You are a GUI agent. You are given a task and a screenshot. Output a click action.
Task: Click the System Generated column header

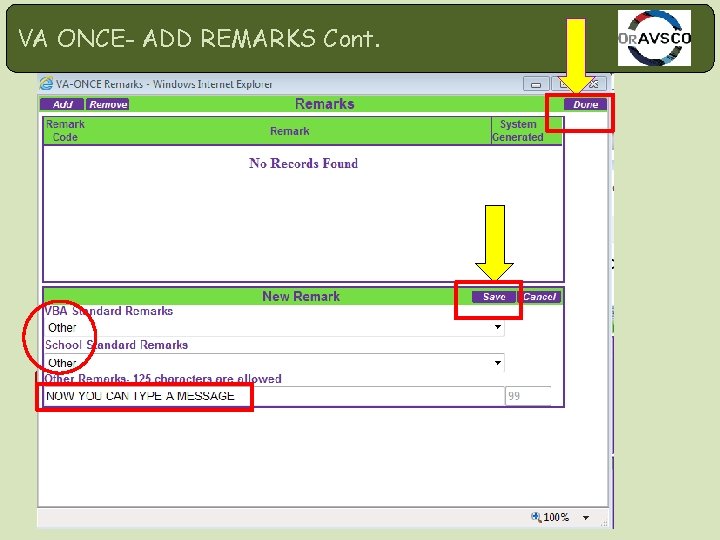pos(518,131)
